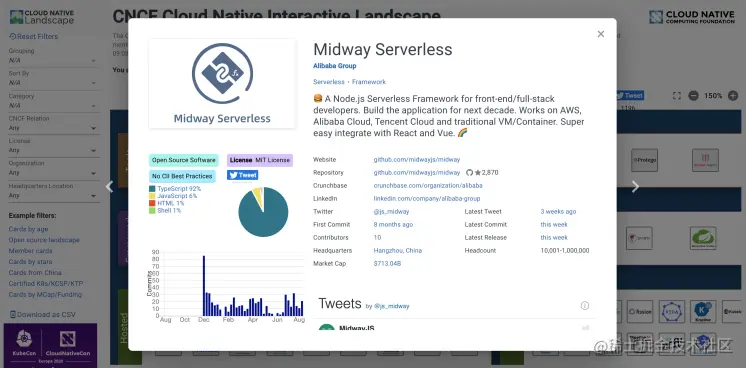This screenshot has height=368, width=746.
Task: Open the Website github.com/midwayjs/midway link
Action: (x=417, y=160)
